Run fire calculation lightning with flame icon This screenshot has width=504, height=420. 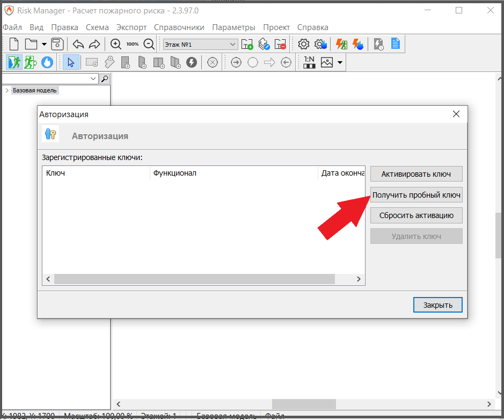click(x=358, y=44)
